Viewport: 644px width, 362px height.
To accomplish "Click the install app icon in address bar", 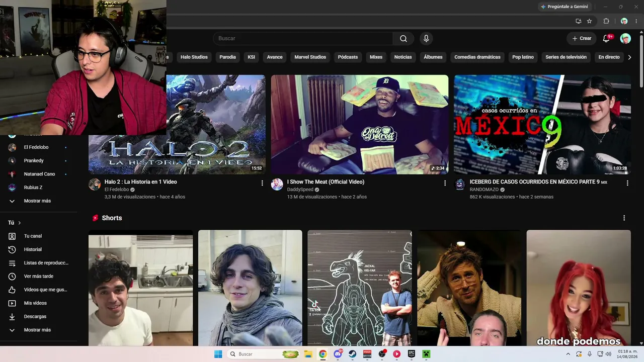I will click(578, 21).
